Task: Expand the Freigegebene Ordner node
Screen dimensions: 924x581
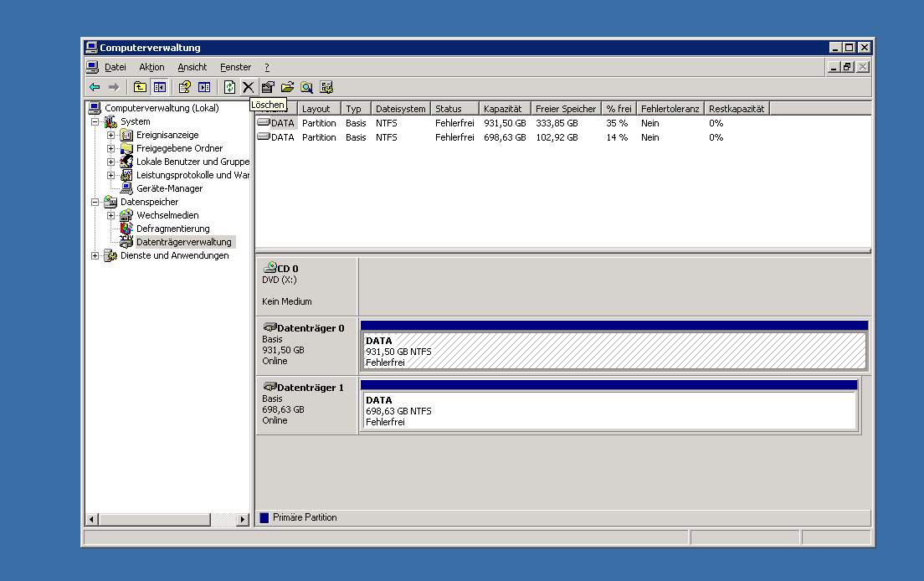Action: [x=110, y=148]
